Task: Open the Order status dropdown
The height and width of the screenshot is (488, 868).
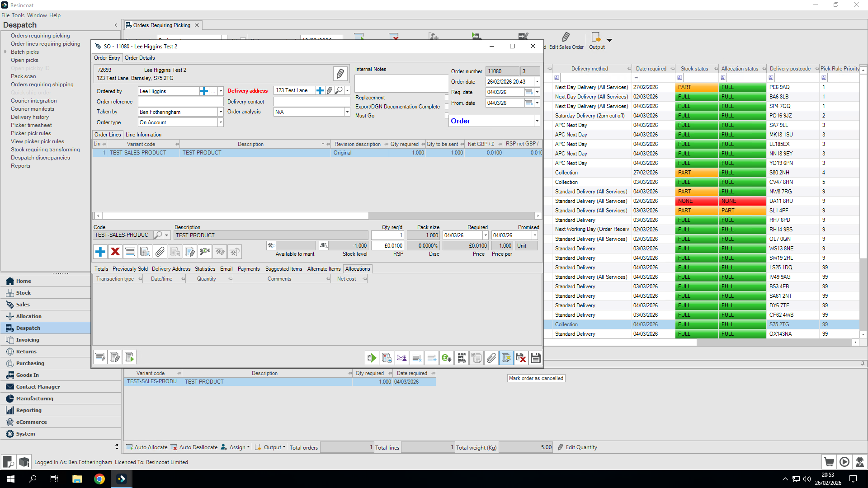Action: (x=537, y=121)
